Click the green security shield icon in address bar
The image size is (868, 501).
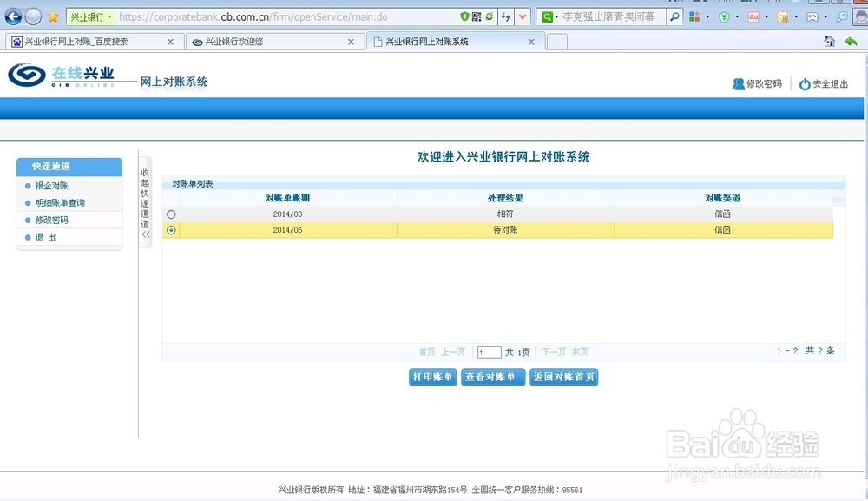[x=464, y=16]
